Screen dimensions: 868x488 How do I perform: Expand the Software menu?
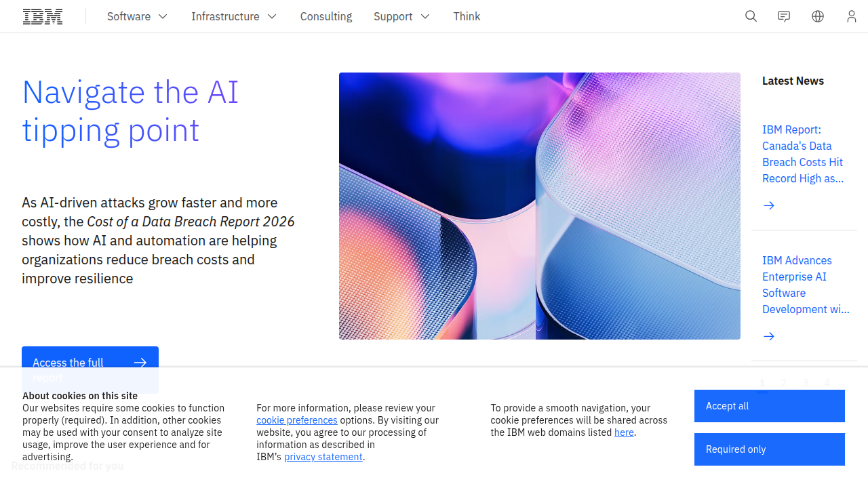[x=137, y=16]
